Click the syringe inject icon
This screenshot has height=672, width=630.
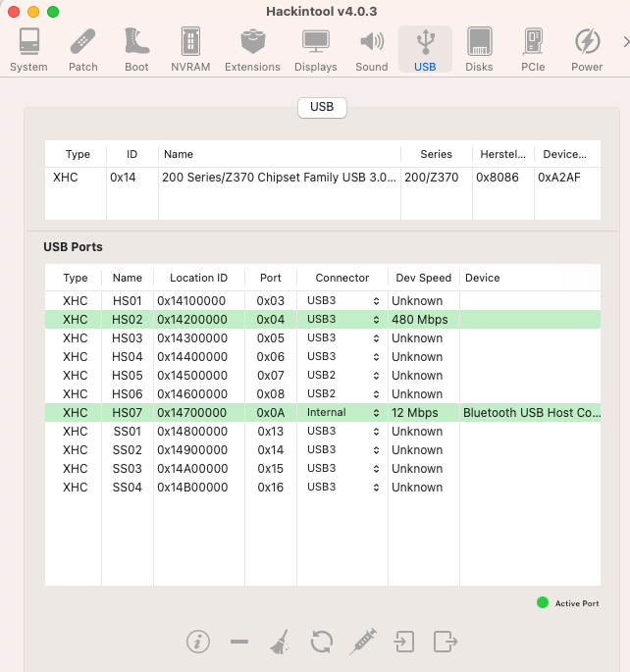coord(363,642)
